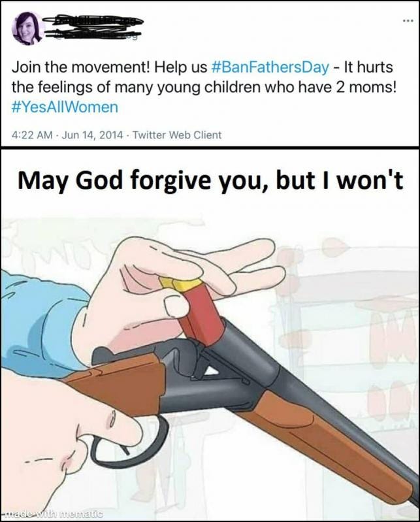The image size is (420, 522).
Task: Open the #YesAllWomen hashtag link
Action: click(65, 107)
